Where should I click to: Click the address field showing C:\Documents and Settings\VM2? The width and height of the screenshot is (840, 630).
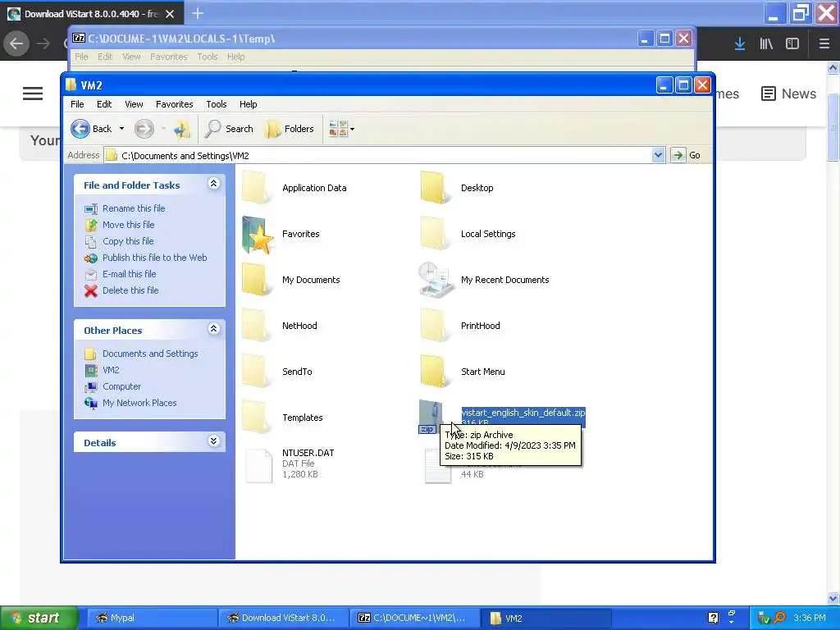(377, 155)
